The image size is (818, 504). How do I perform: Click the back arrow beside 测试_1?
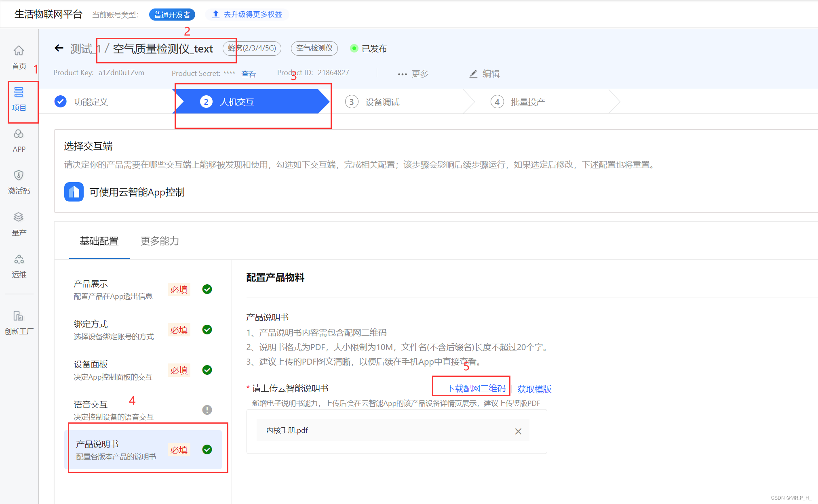pos(59,48)
